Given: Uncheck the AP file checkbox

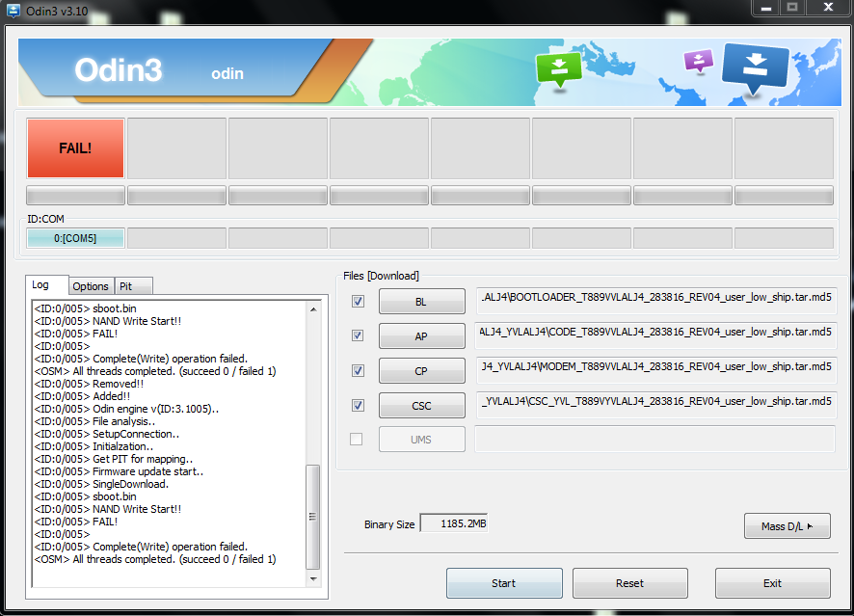Looking at the screenshot, I should tap(358, 335).
